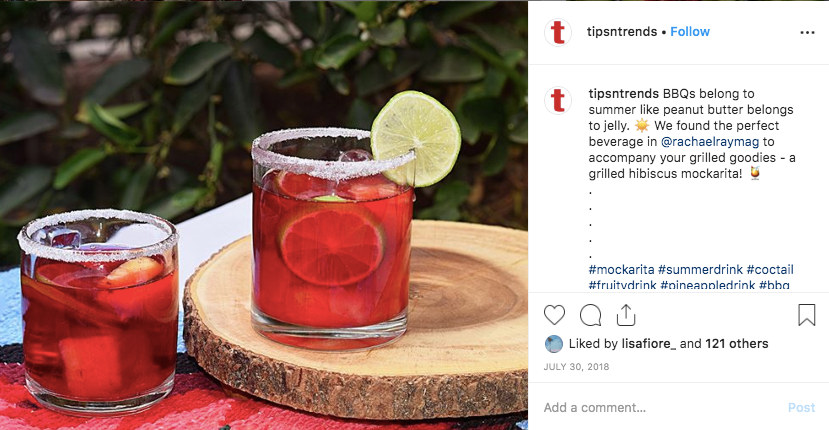Image resolution: width=829 pixels, height=430 pixels.
Task: Visit the @rachaelraymag mention
Action: 710,141
